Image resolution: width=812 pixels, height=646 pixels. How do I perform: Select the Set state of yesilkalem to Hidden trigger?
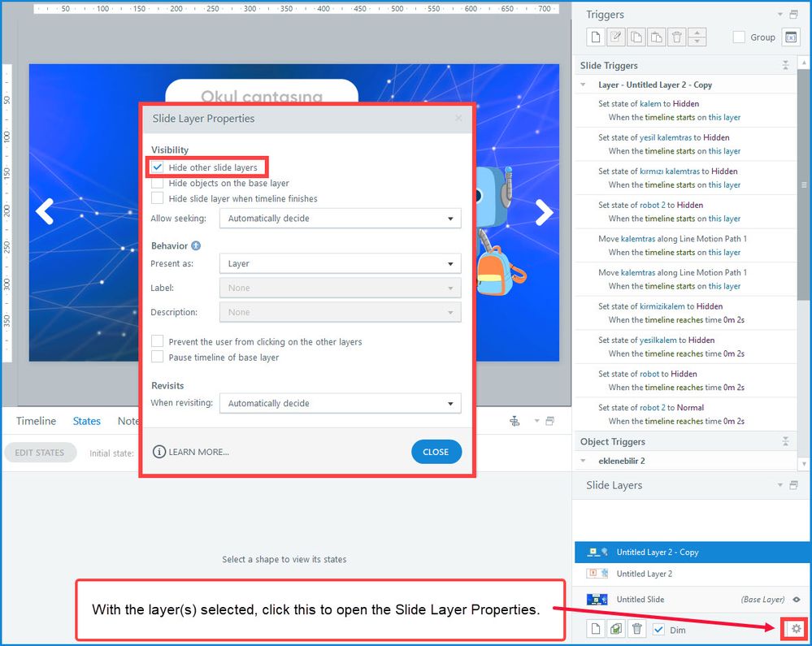click(686, 347)
